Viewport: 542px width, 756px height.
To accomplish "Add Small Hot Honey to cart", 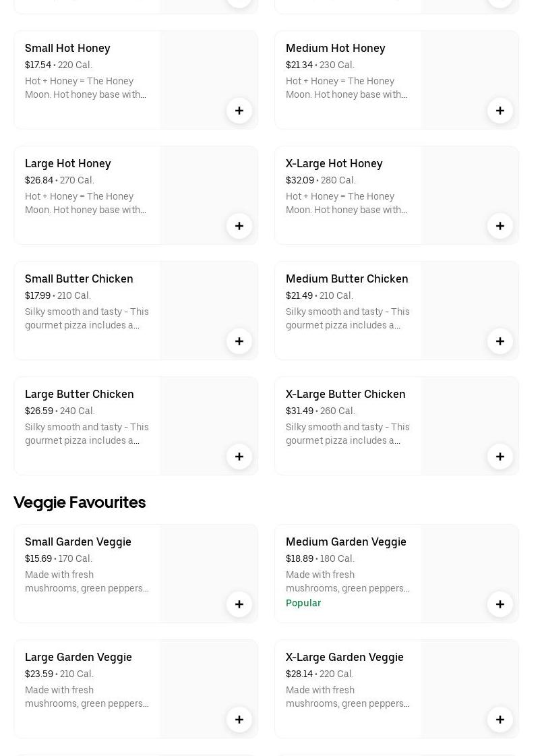I will pos(239,111).
